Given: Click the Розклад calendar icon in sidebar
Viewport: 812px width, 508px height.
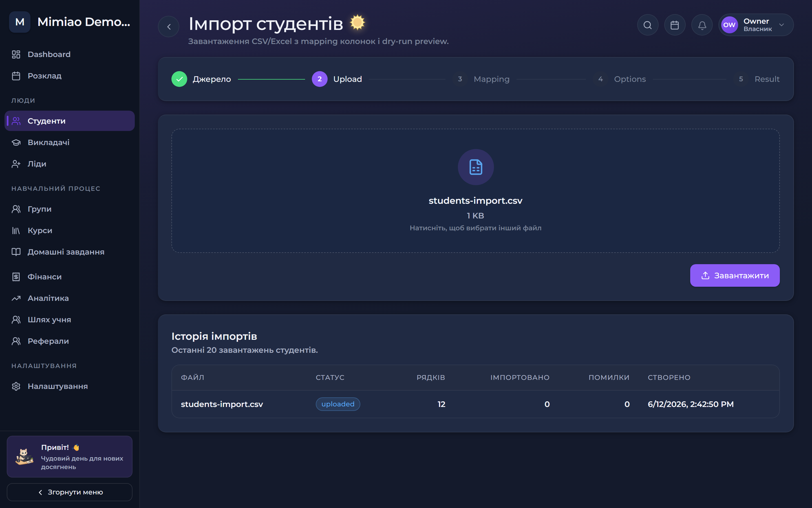Looking at the screenshot, I should click(16, 76).
